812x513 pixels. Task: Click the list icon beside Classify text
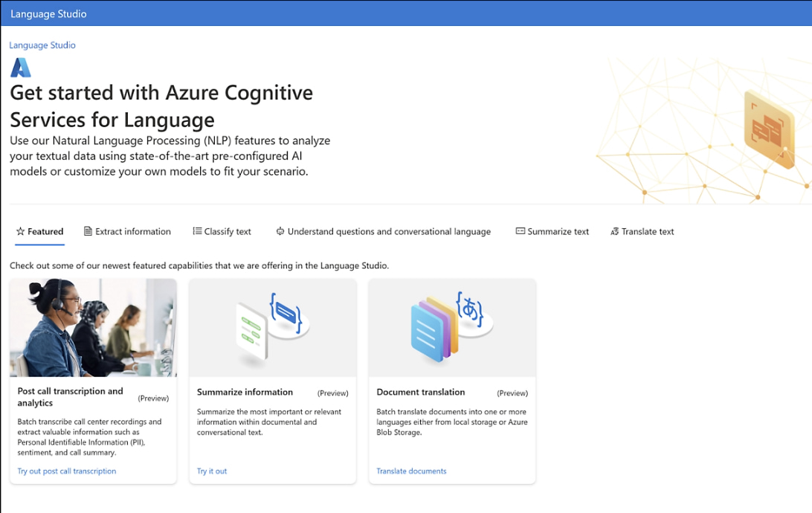(x=197, y=231)
